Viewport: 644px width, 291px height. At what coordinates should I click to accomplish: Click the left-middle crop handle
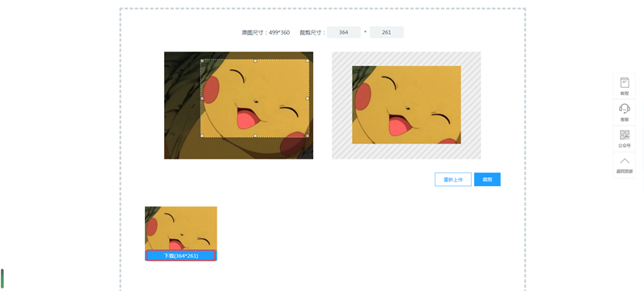(x=202, y=98)
